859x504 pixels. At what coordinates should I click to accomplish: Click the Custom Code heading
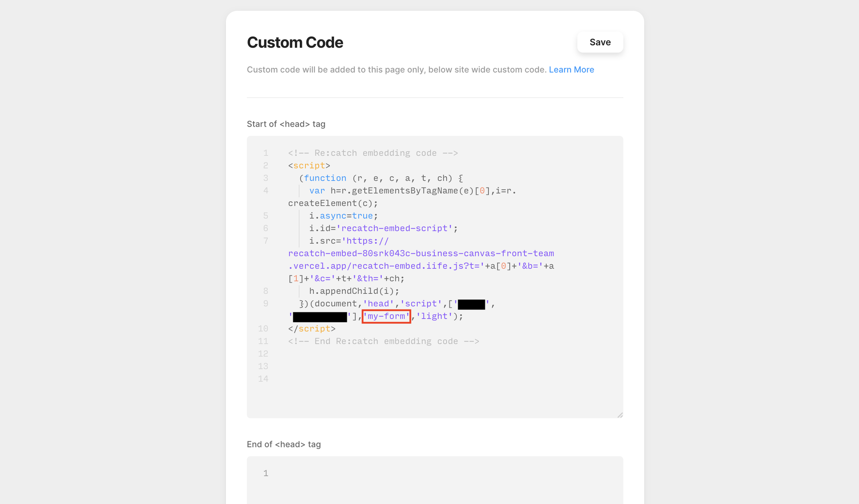point(295,42)
